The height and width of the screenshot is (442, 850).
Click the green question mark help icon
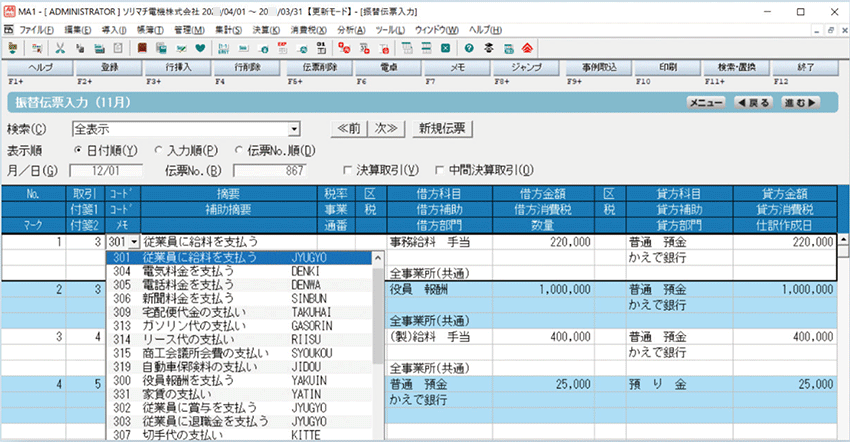coord(468,47)
